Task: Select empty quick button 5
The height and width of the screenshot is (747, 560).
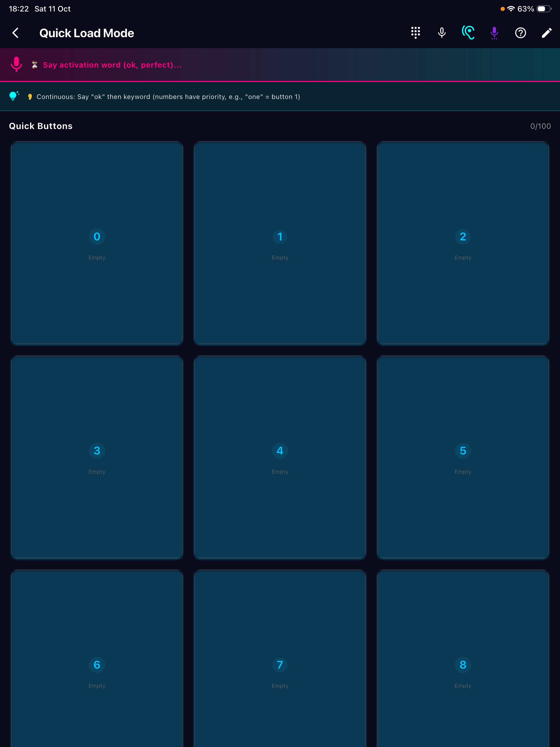Action: click(x=463, y=457)
